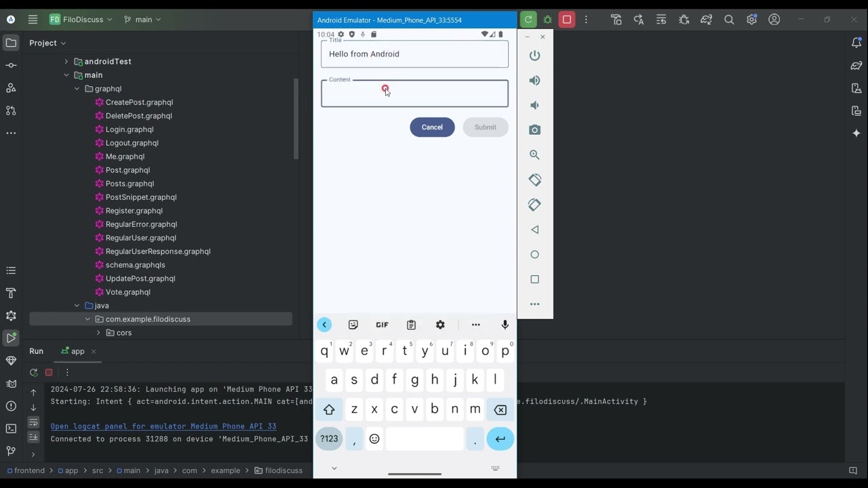Open the hamburger main menu
This screenshot has height=488, width=868.
[33, 20]
